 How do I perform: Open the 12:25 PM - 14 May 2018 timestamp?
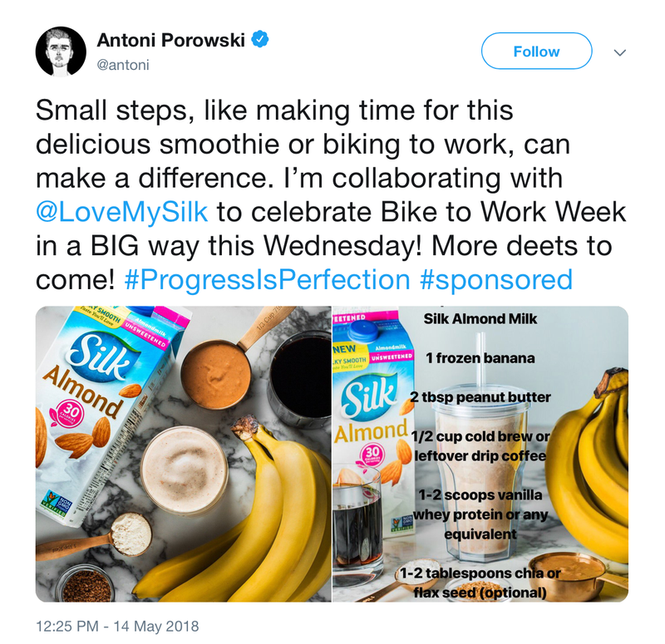coord(117,627)
